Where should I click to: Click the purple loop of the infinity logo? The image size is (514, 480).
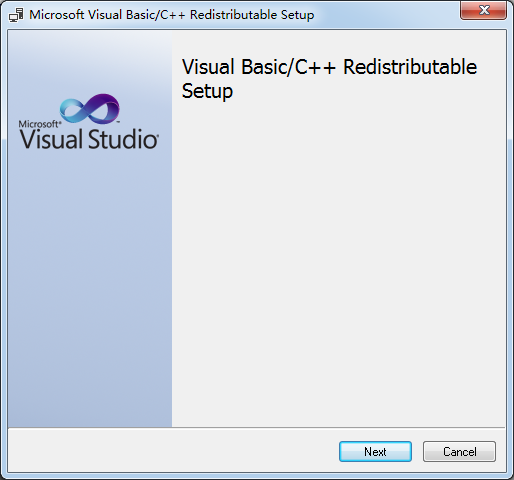(105, 107)
